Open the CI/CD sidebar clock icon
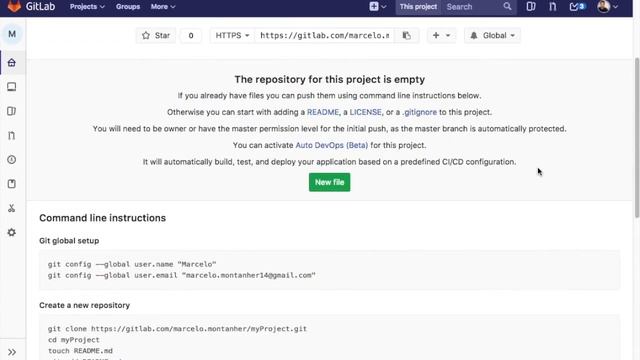 (12, 160)
